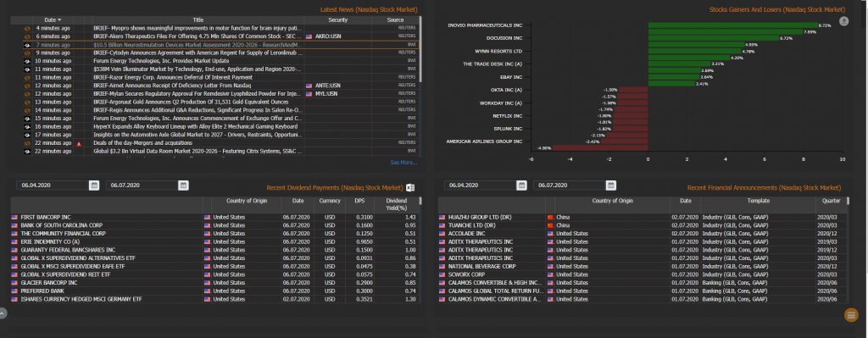The height and width of the screenshot is (338, 868).
Task: Select the NATIONAL BEVERAGE CORP announcement
Action: [x=643, y=266]
